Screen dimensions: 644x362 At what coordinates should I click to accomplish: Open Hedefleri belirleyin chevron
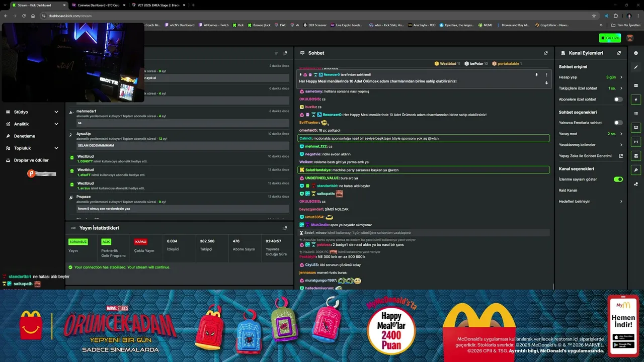pos(621,201)
